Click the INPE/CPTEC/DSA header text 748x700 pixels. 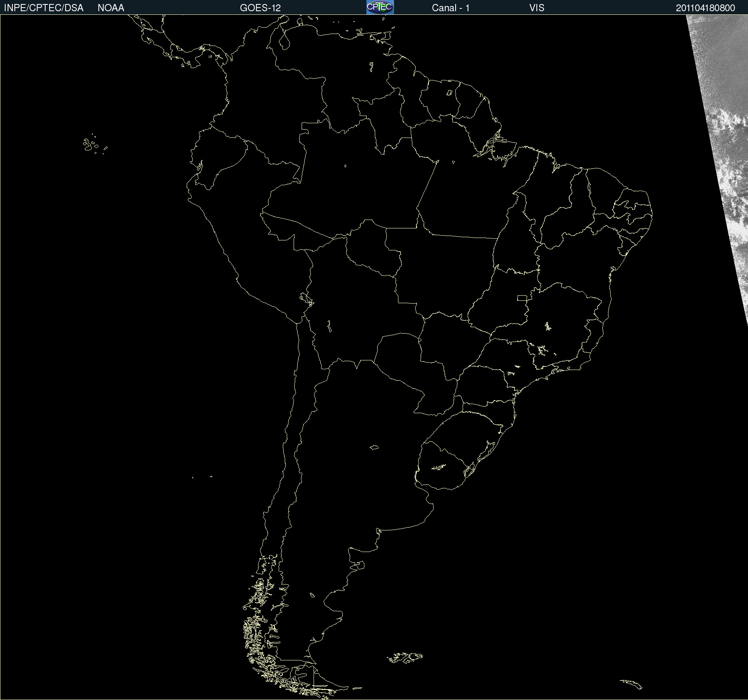[x=44, y=8]
